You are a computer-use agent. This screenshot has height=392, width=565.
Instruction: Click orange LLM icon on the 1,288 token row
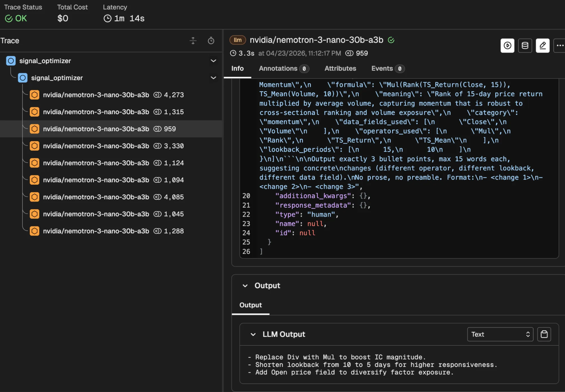[x=34, y=231]
